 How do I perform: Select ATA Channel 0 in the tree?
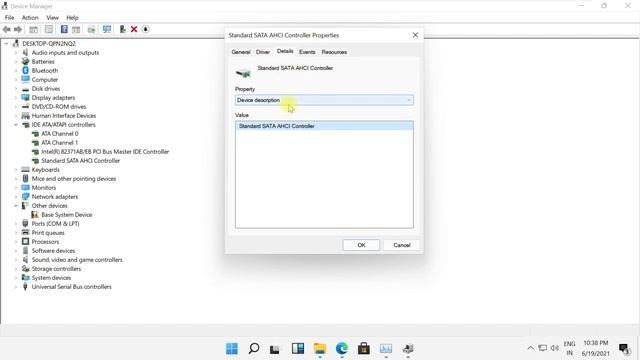(x=60, y=133)
